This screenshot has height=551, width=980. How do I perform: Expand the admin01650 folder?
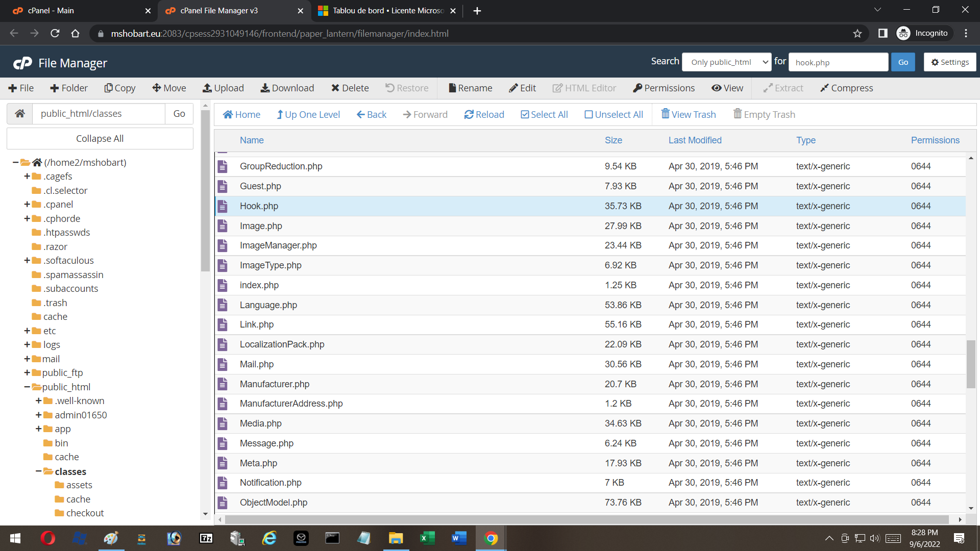[x=38, y=415]
